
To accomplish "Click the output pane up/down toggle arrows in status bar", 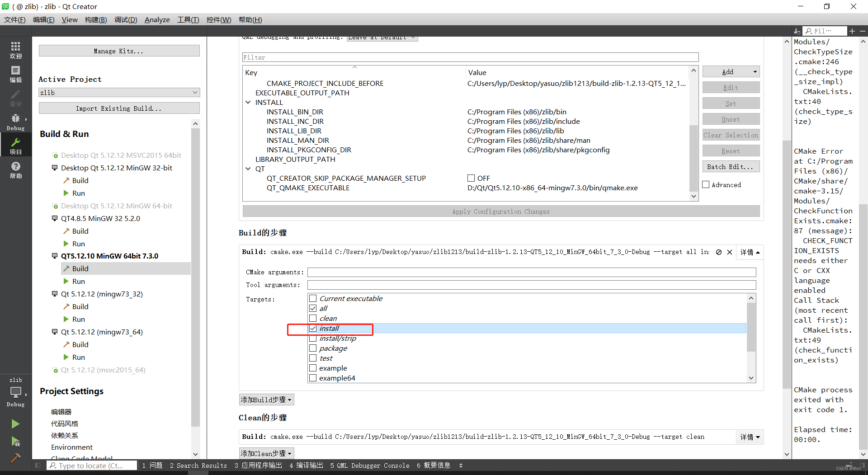I will tap(461, 465).
